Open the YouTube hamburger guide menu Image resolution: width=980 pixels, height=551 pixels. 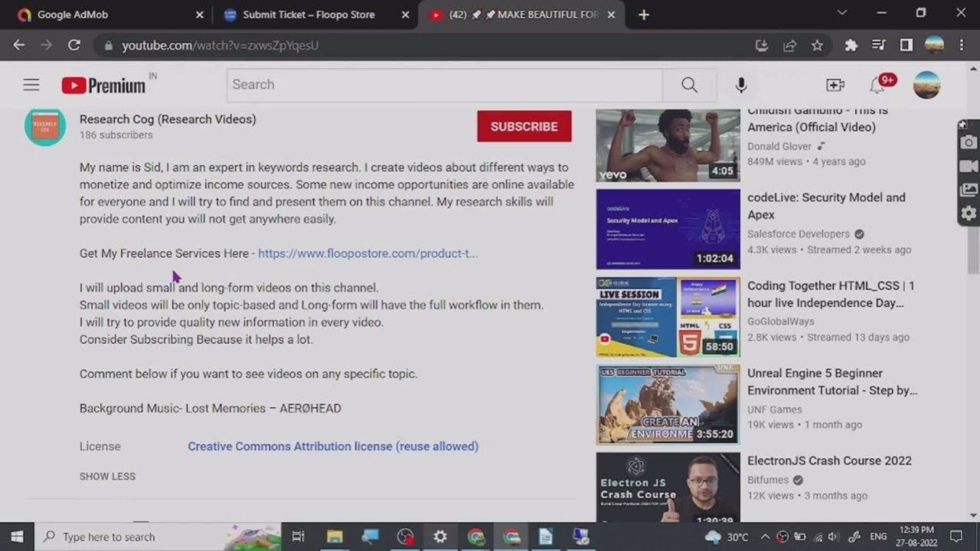pyautogui.click(x=31, y=85)
